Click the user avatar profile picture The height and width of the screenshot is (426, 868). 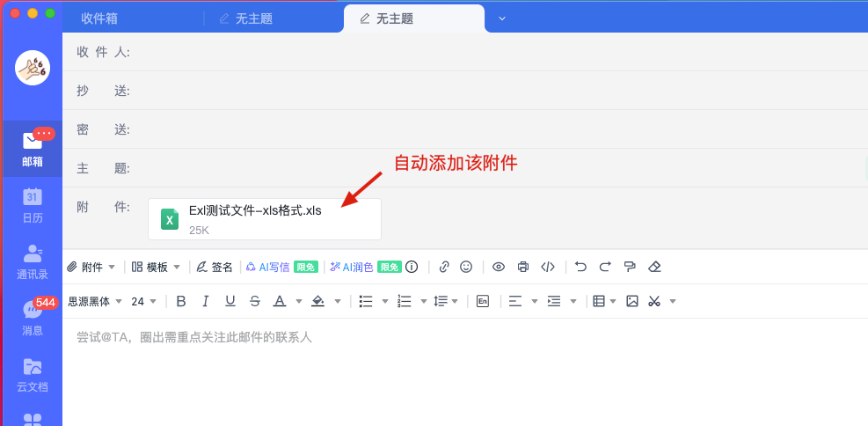[33, 68]
